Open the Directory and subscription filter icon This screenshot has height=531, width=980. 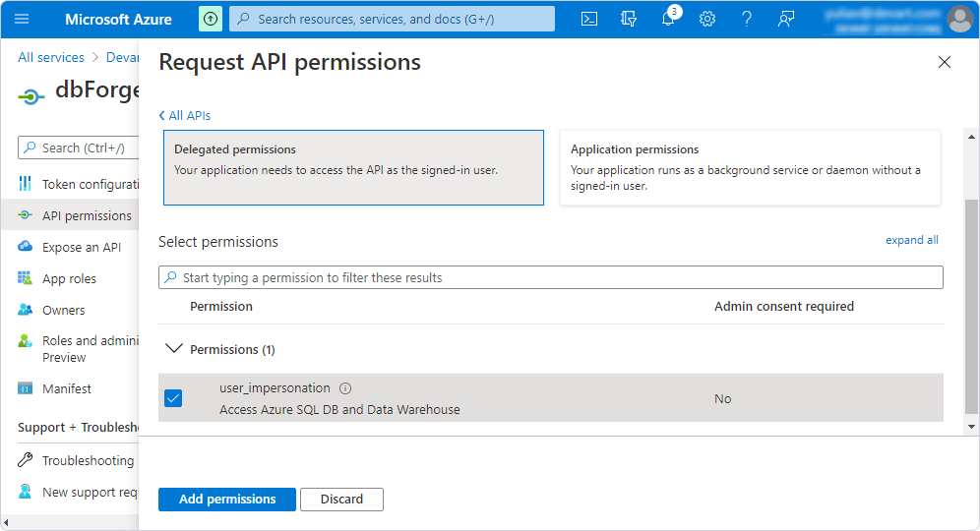tap(628, 19)
